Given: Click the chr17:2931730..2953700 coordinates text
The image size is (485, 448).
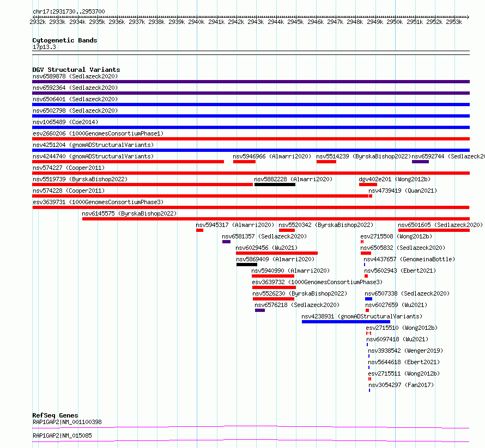Looking at the screenshot, I should (x=69, y=11).
